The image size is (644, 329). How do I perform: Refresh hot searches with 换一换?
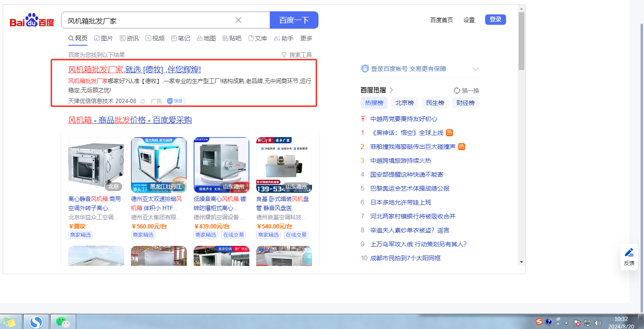click(466, 91)
